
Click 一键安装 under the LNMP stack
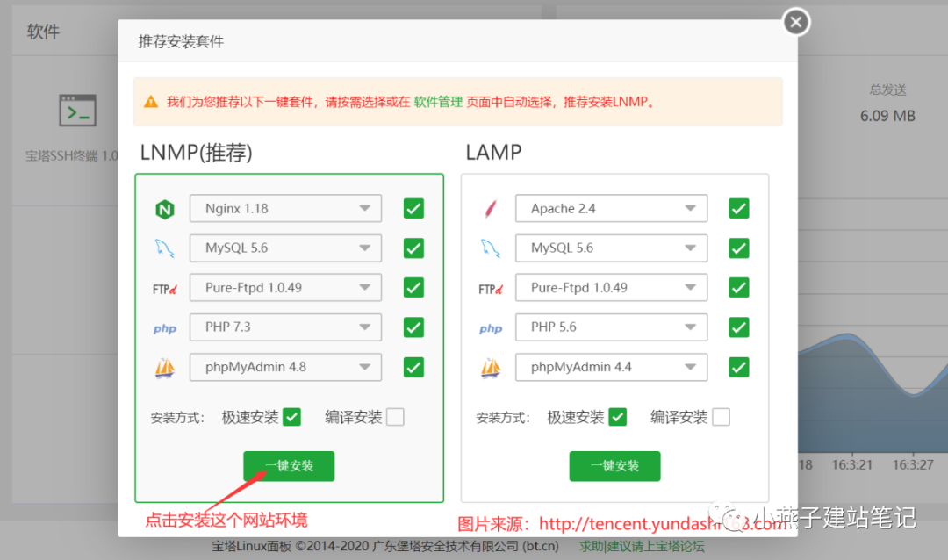(289, 466)
